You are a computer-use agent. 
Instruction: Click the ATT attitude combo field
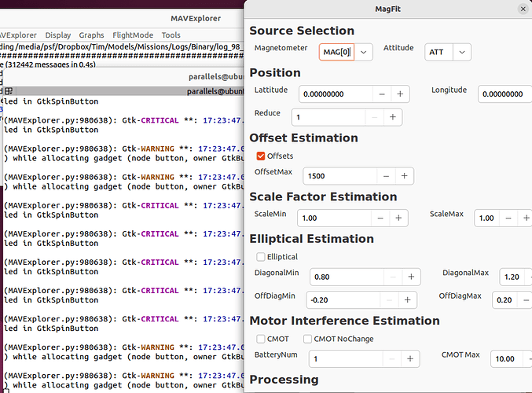438,52
